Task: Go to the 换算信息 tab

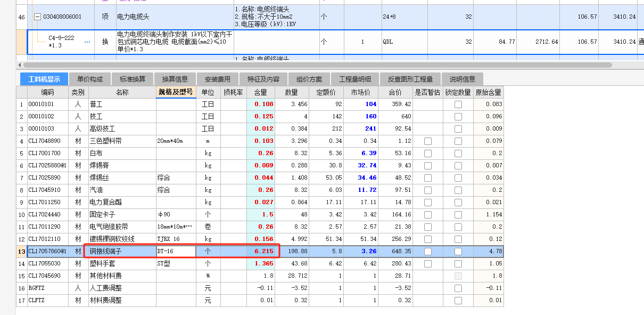Action: pyautogui.click(x=175, y=79)
